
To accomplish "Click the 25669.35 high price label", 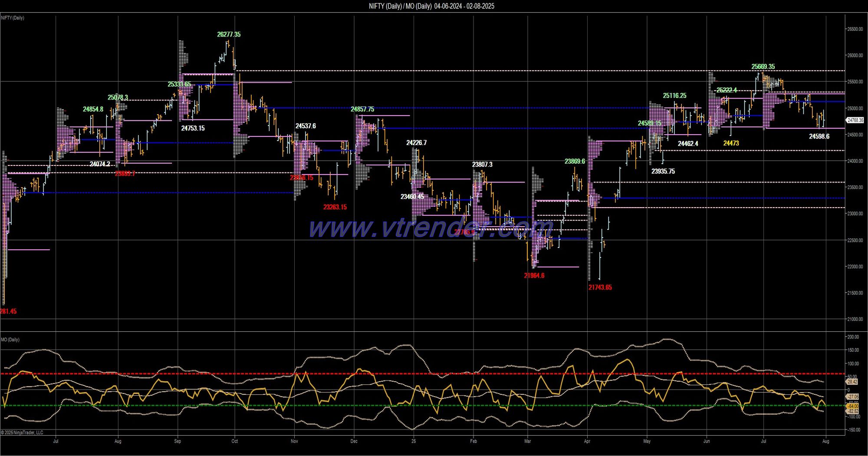I will 763,66.
